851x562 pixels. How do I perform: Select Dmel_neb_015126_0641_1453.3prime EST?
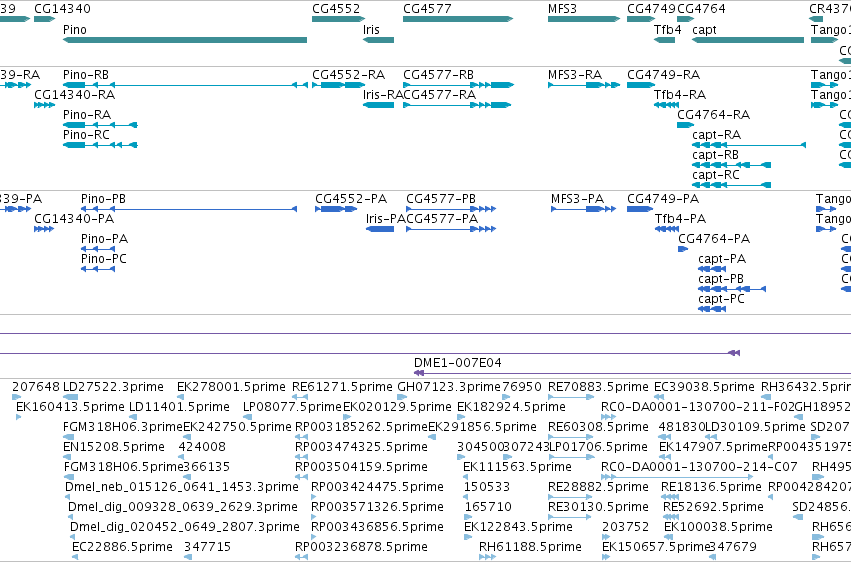[x=68, y=498]
